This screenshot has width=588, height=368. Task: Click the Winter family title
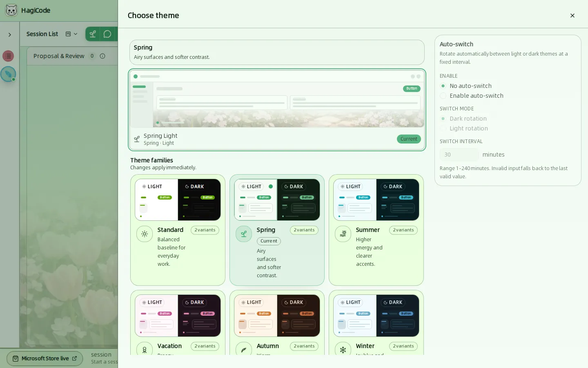tap(365, 346)
